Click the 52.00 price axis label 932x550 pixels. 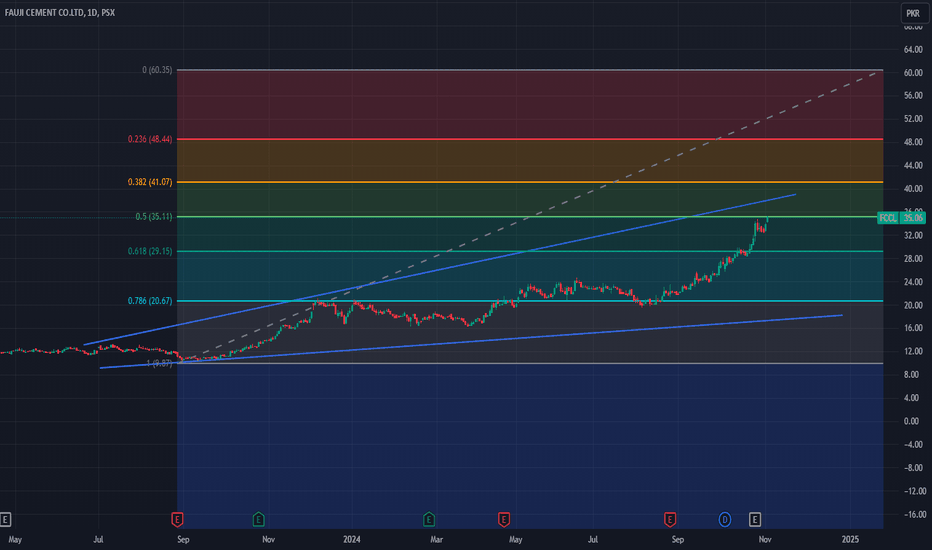(913, 119)
